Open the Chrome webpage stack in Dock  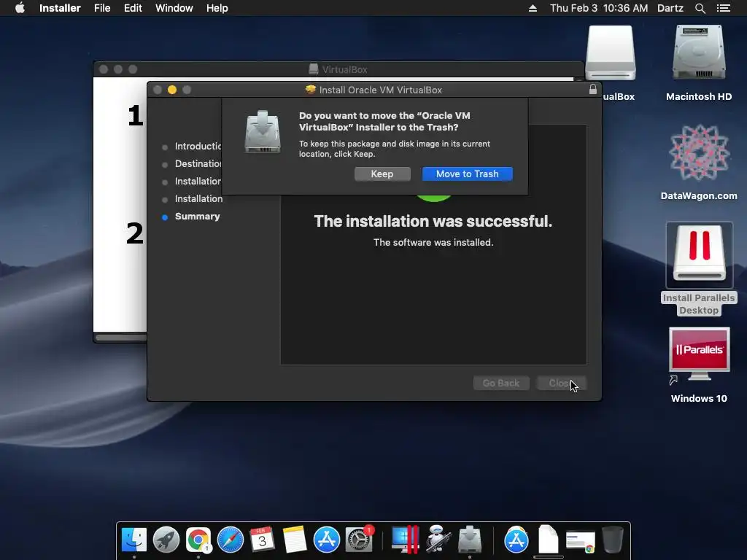(x=580, y=542)
